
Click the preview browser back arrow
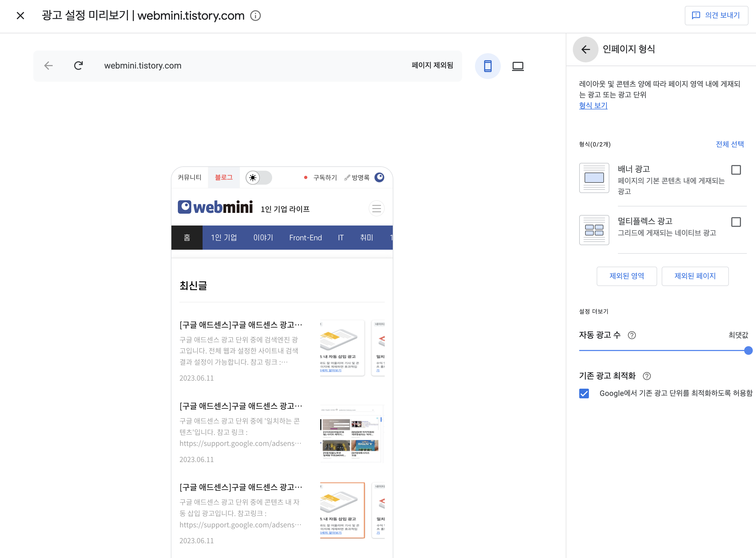click(49, 66)
